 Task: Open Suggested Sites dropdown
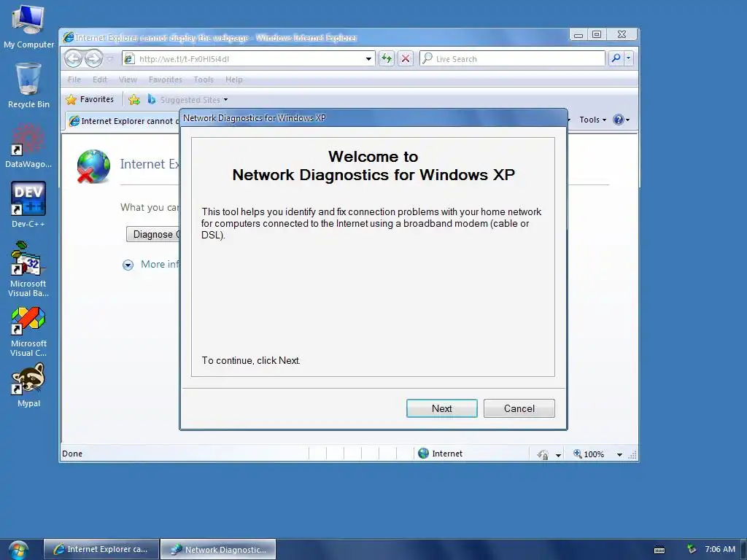pyautogui.click(x=187, y=99)
